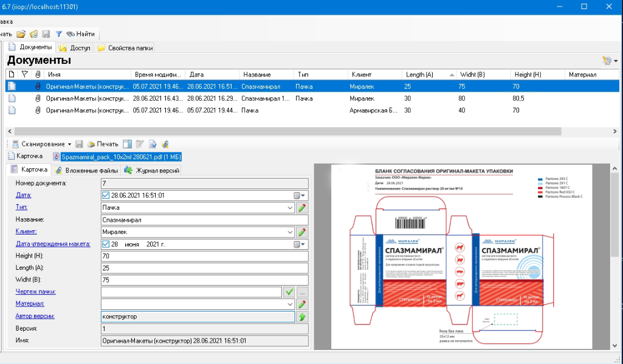
Task: Click green up arrow beside Автор версии
Action: click(302, 317)
